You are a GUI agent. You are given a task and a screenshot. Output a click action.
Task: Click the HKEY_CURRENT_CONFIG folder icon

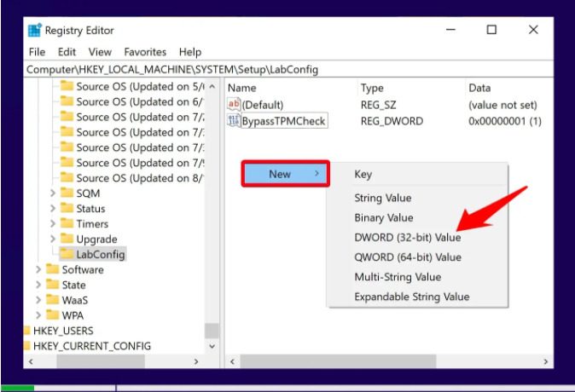(26, 345)
